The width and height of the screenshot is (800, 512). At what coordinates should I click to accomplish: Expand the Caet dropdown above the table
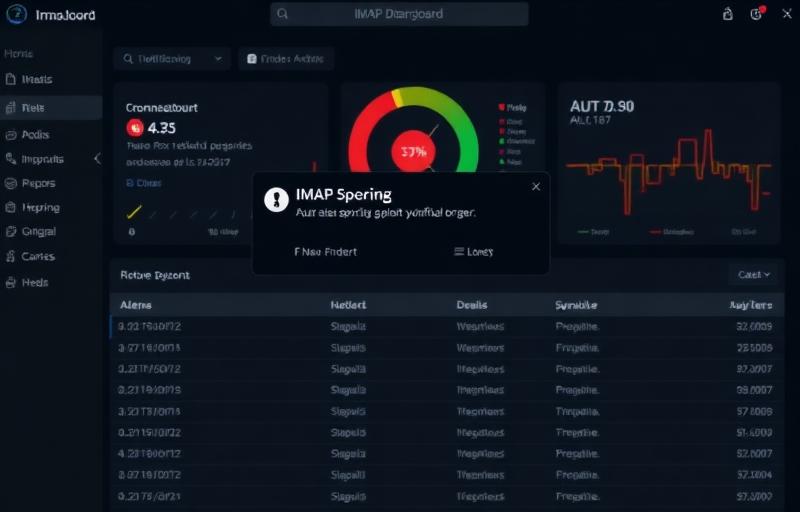click(753, 274)
